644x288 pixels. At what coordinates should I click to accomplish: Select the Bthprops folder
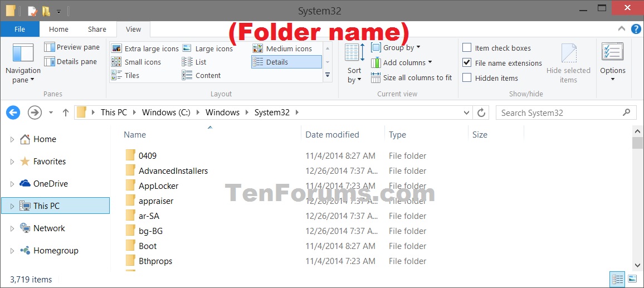155,261
